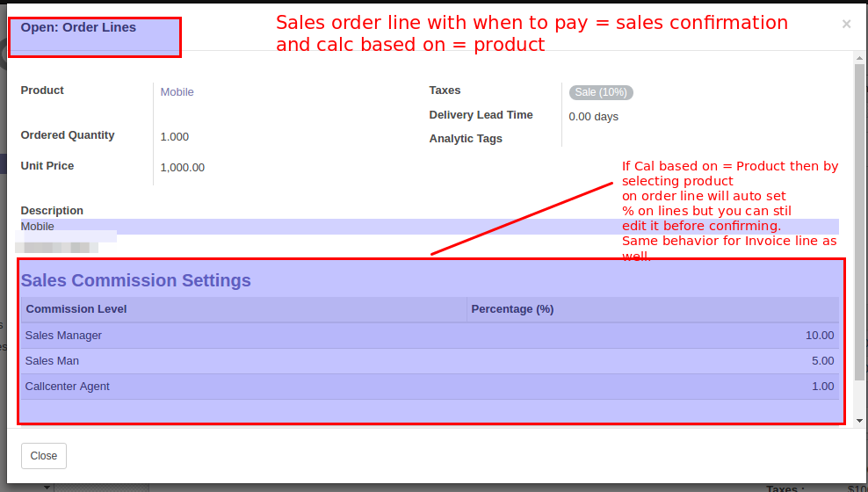Click the 5.00 percentage value
This screenshot has height=492, width=868.
click(822, 361)
